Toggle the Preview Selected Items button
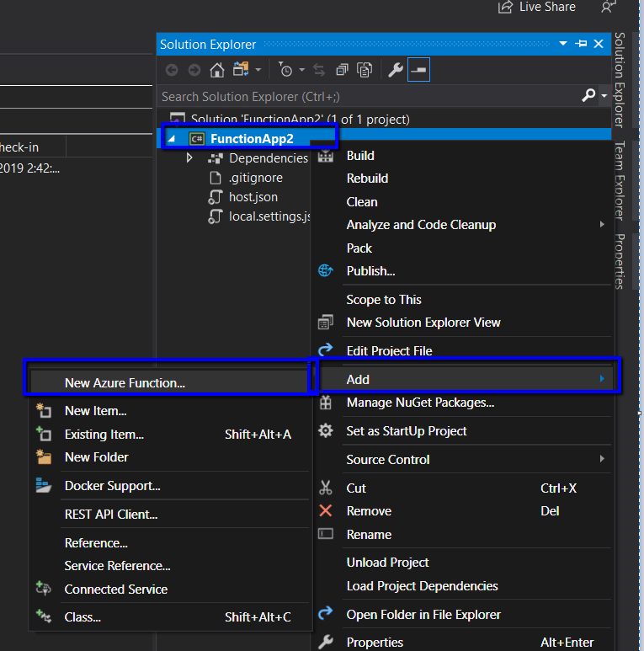The width and height of the screenshot is (644, 651). [418, 70]
